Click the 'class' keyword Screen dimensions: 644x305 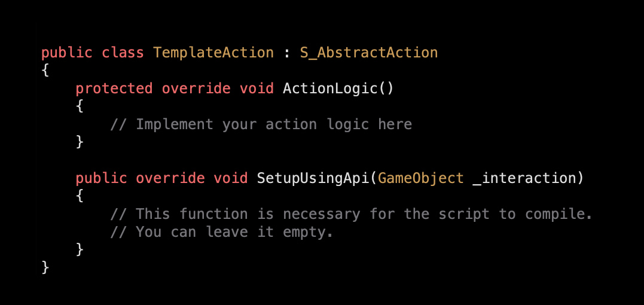coord(123,53)
